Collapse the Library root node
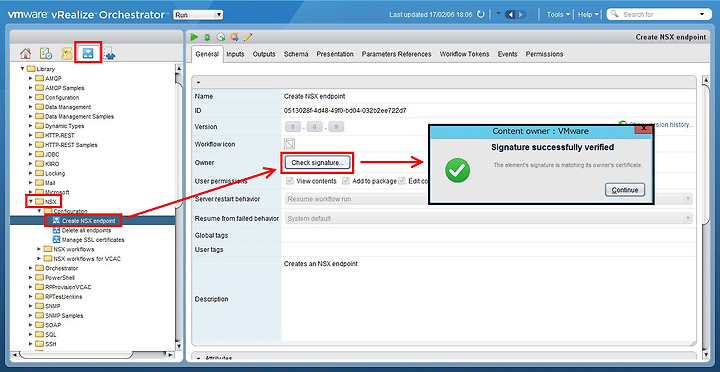This screenshot has width=720, height=372. click(22, 69)
